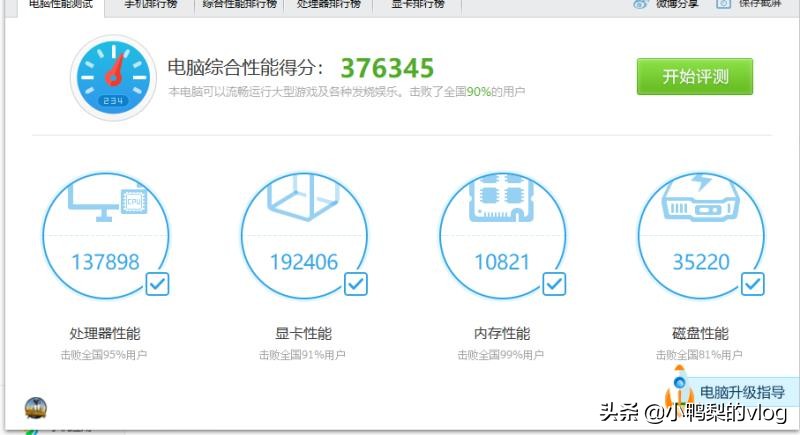Open the 电脑升级指导 upgrade guide

(742, 392)
